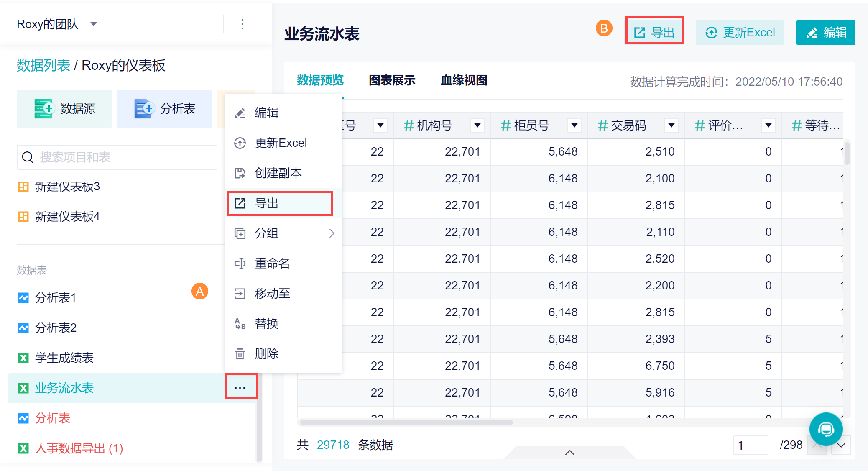
Task: Click the 数据源 add data source icon
Action: pyautogui.click(x=43, y=109)
